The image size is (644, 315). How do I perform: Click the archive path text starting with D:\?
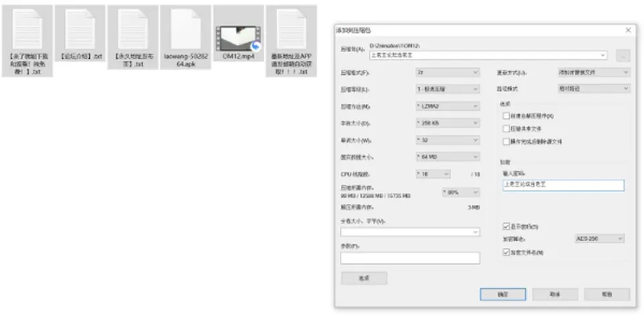pos(394,46)
